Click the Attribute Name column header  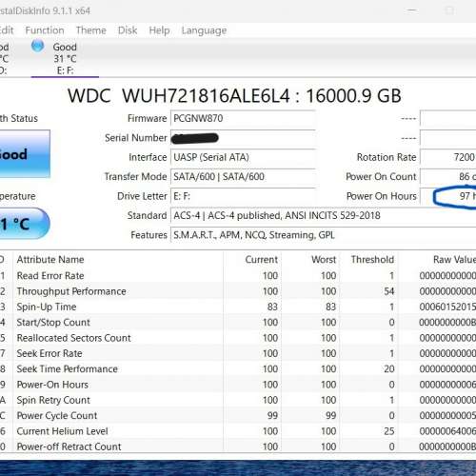[50, 260]
